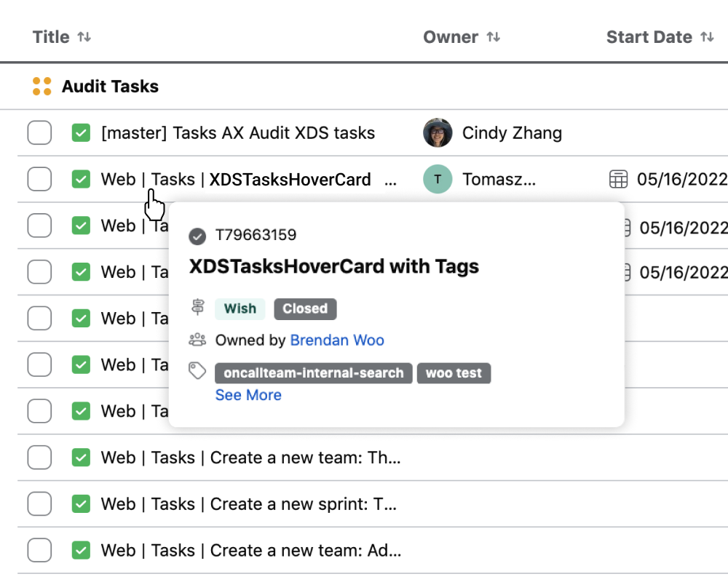The height and width of the screenshot is (582, 728).
Task: Sort the table by the Owner column
Action: (451, 37)
